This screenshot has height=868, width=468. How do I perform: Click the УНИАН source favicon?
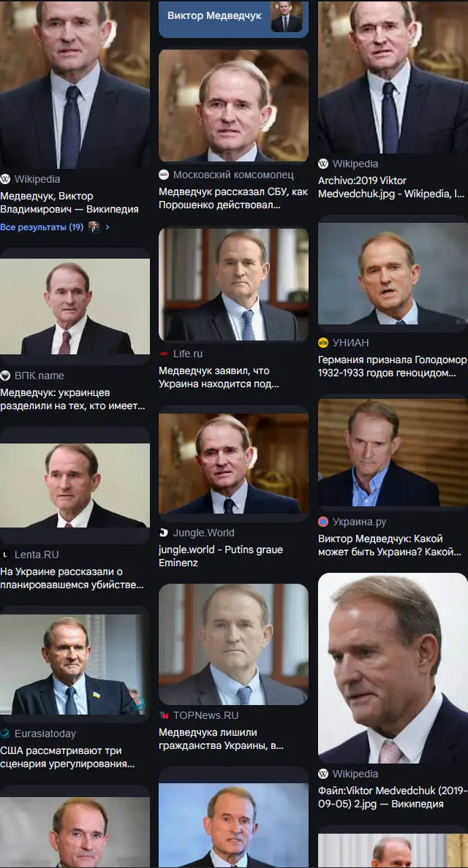click(x=323, y=343)
